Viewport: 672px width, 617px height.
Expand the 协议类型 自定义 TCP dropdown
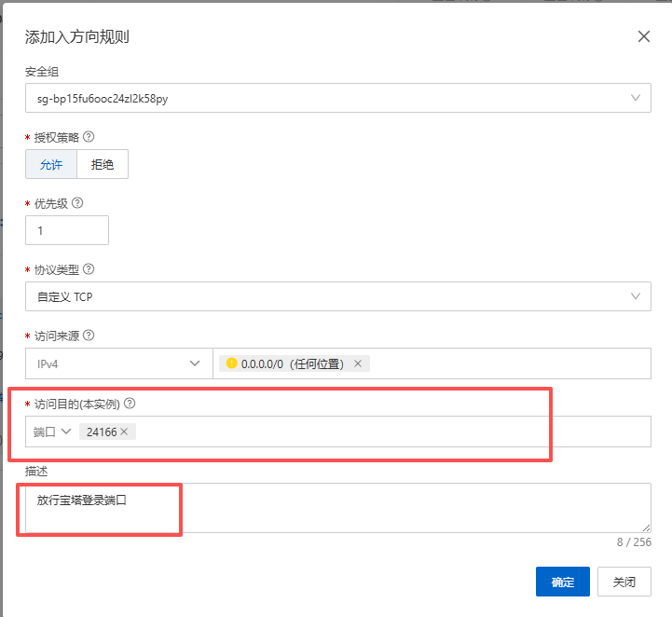(337, 297)
